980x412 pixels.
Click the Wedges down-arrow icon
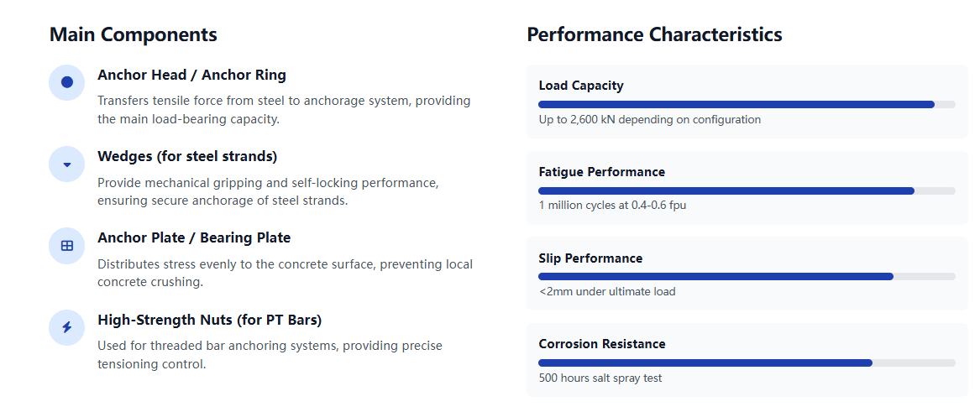pyautogui.click(x=67, y=164)
